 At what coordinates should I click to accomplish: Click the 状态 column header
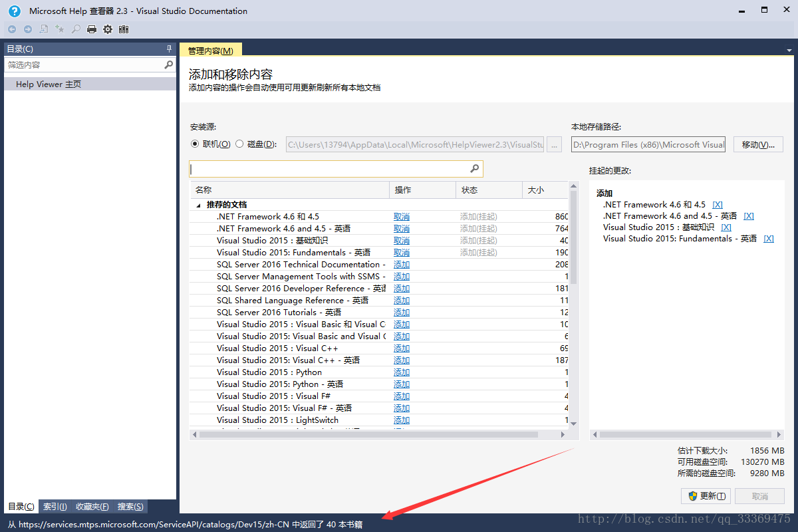click(489, 190)
